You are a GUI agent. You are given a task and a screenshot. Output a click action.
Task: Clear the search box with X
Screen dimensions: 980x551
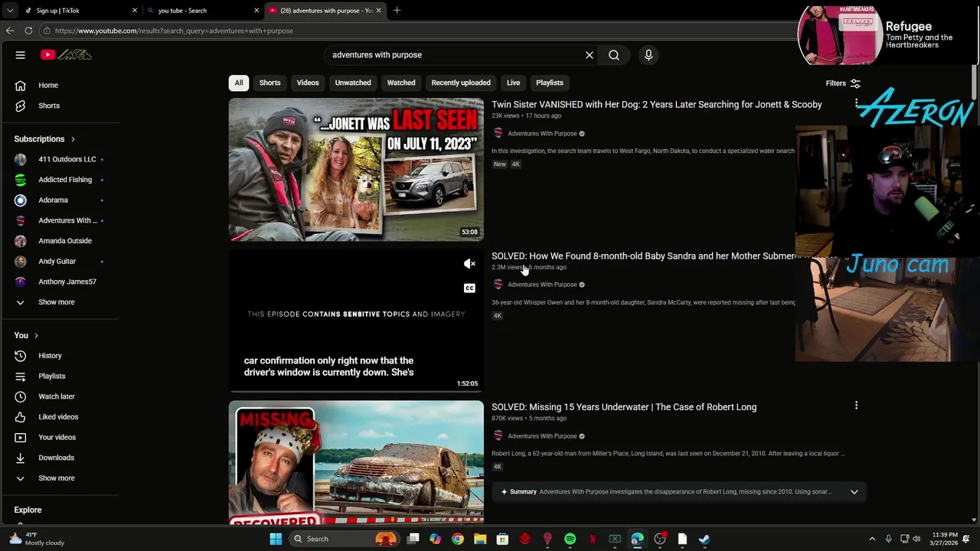coord(590,55)
